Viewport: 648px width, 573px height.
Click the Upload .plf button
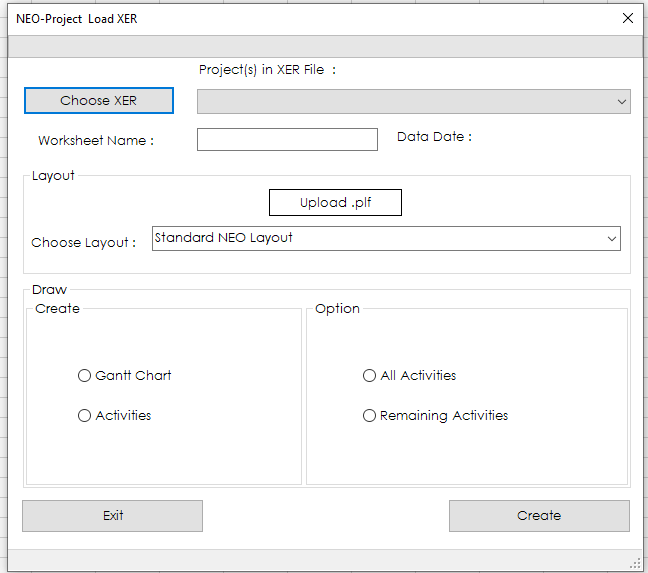pos(335,202)
